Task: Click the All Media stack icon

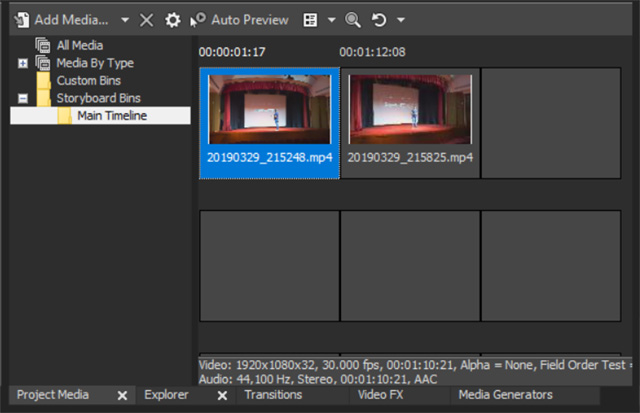Action: pos(42,45)
